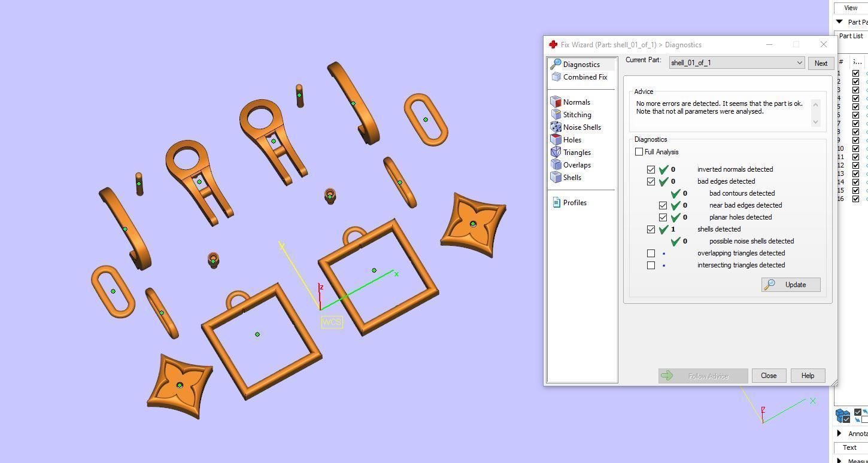Click the Follow Advice button
Screen dimensions: 868x463
[x=703, y=376]
